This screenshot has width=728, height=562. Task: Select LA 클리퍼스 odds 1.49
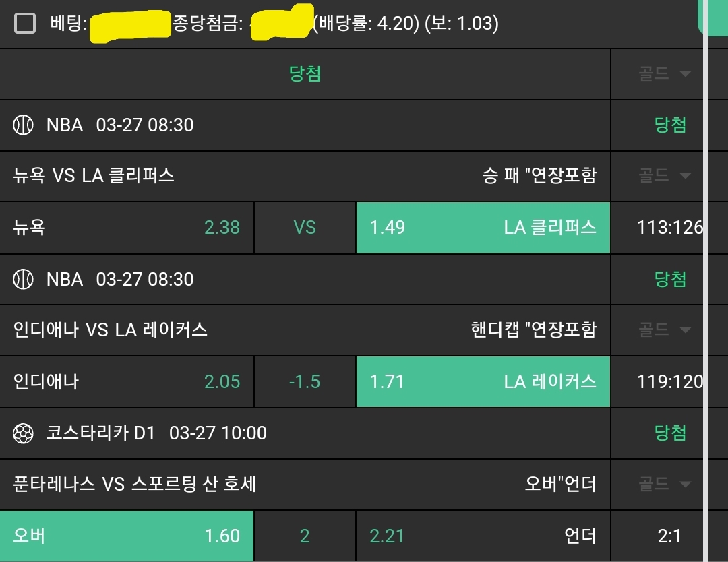click(x=483, y=228)
